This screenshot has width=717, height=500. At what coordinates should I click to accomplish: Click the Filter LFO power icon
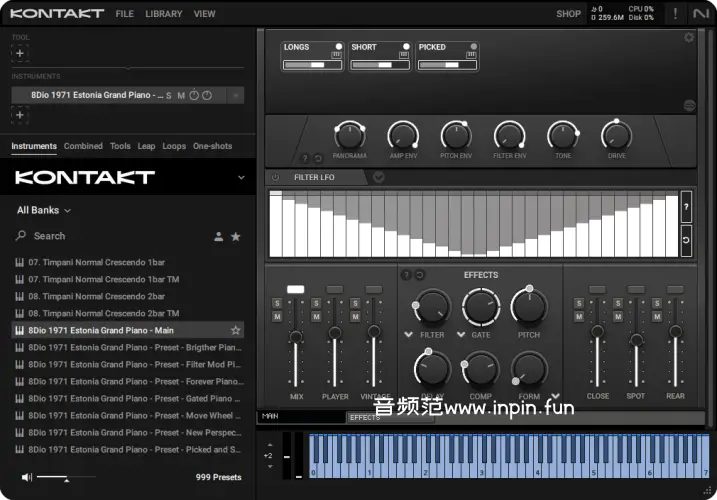pyautogui.click(x=276, y=177)
